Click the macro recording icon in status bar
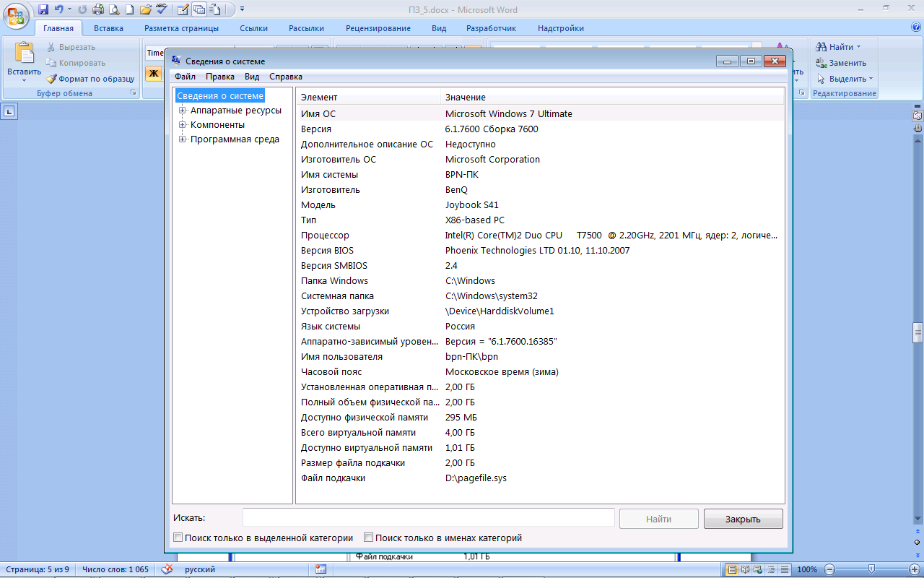The width and height of the screenshot is (924, 578). point(321,569)
